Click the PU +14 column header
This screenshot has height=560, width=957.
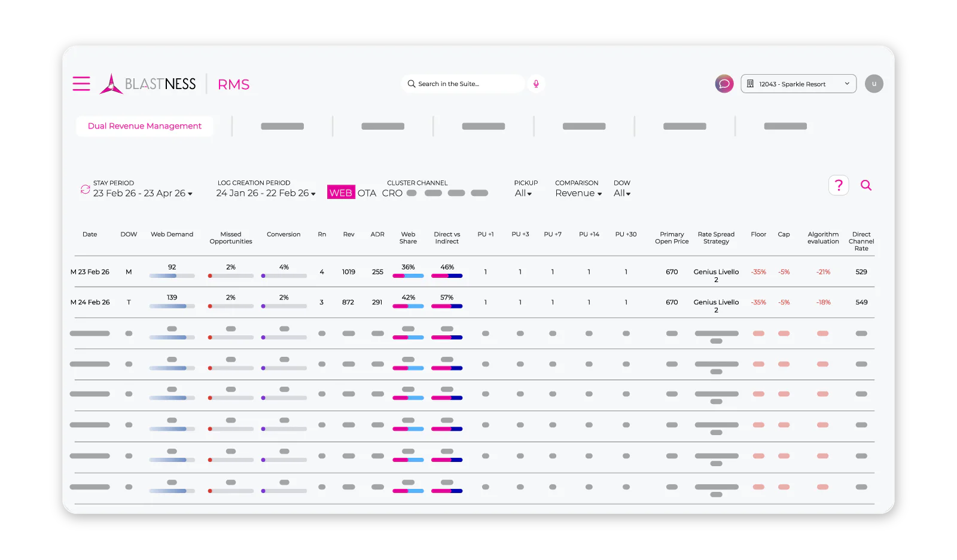[x=589, y=234]
